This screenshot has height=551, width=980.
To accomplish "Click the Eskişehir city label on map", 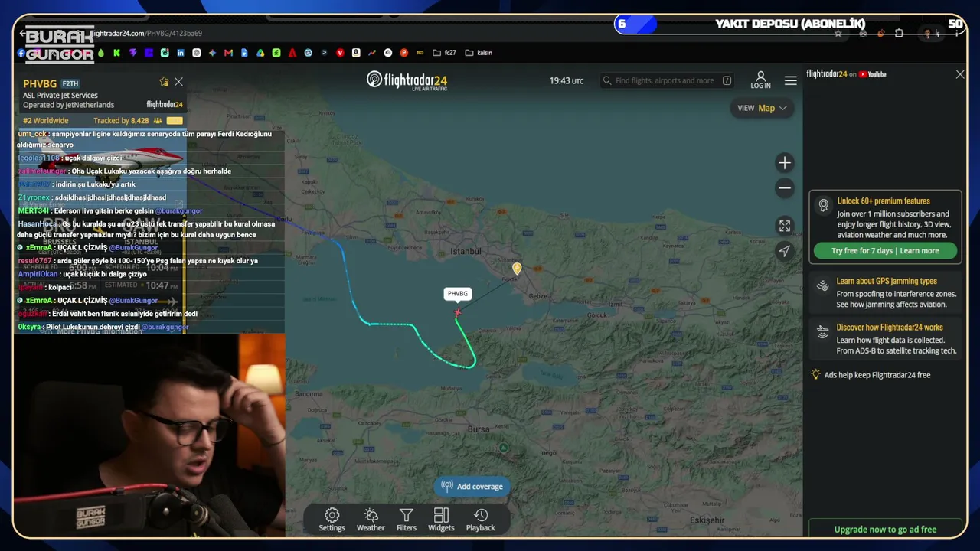I will pos(707,520).
